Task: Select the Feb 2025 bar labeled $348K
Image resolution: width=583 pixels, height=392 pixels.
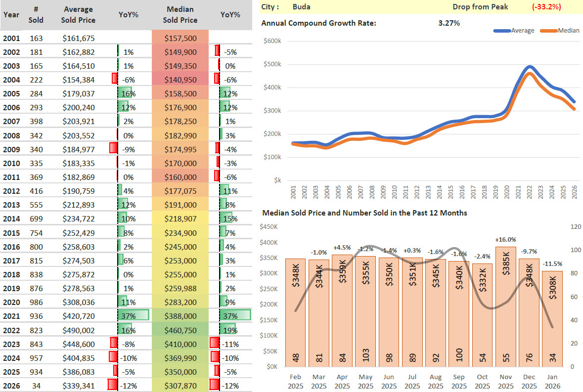Action: coord(295,312)
